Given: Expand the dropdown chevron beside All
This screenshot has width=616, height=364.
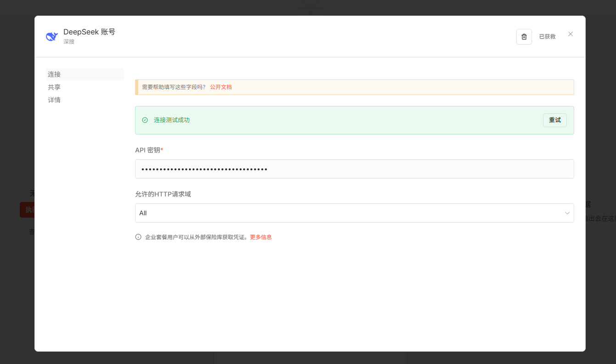Looking at the screenshot, I should pos(567,213).
